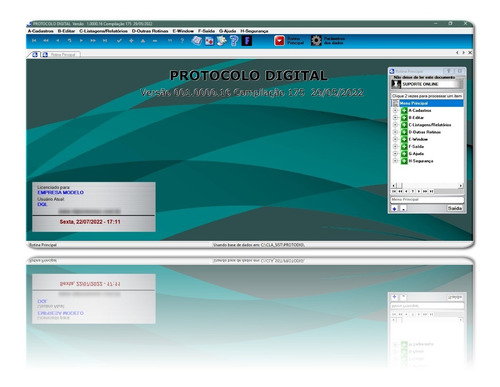500x387 pixels.
Task: Click next-item arrow in panel navigator
Action: pos(419,191)
